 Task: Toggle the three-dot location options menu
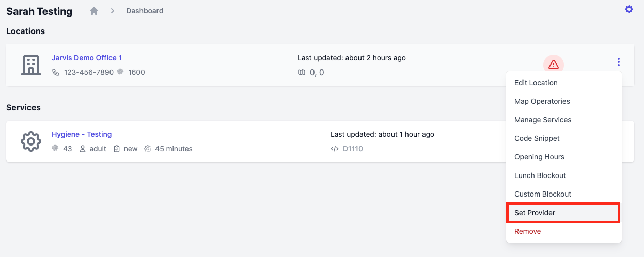[x=619, y=62]
